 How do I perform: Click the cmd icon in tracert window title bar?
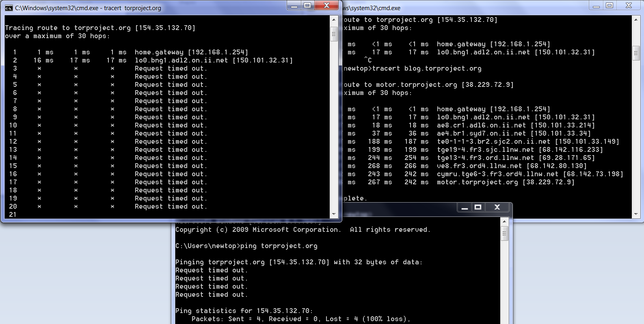tap(9, 8)
